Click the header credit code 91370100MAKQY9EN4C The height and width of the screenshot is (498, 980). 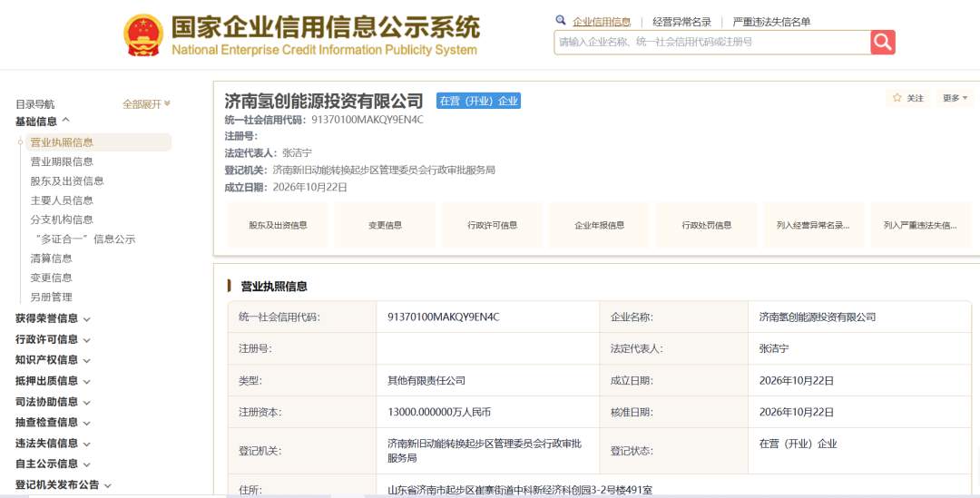(367, 120)
